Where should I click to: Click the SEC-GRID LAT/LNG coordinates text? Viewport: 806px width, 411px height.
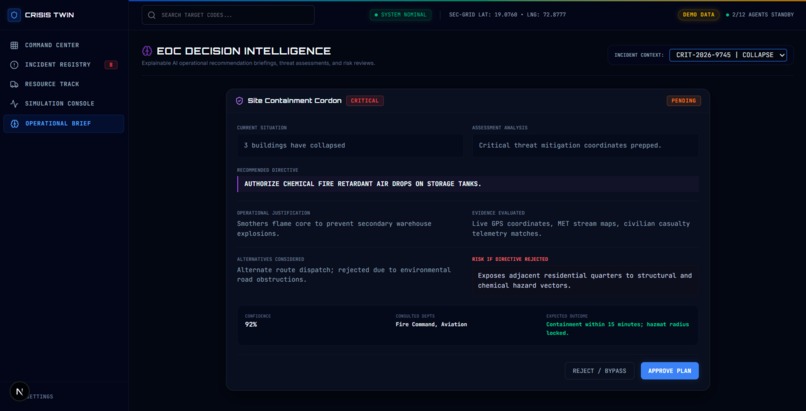tap(507, 15)
